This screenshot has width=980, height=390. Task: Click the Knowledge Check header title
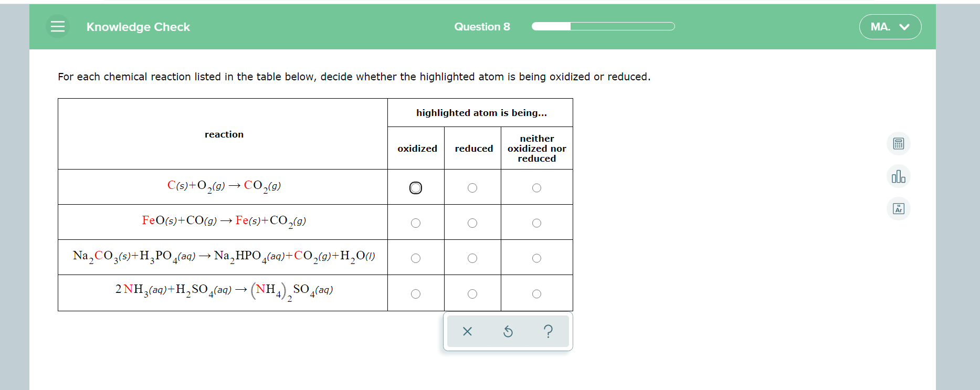138,27
